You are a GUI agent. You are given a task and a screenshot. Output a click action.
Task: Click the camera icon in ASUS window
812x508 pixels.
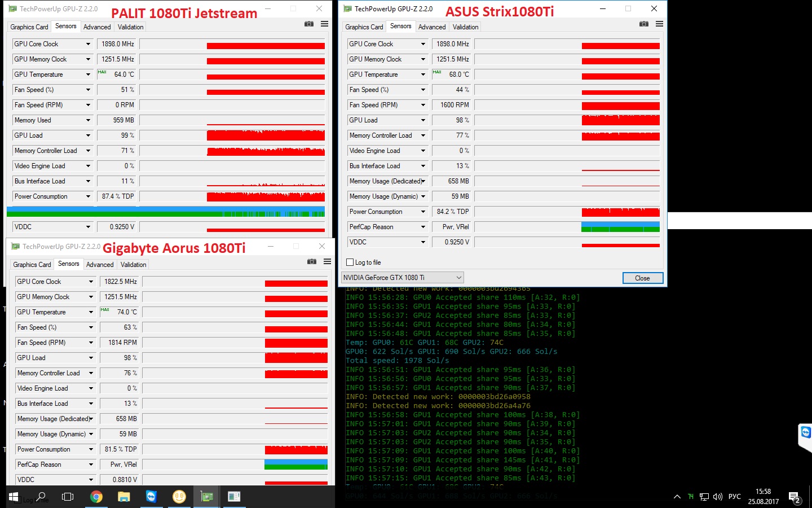[644, 24]
